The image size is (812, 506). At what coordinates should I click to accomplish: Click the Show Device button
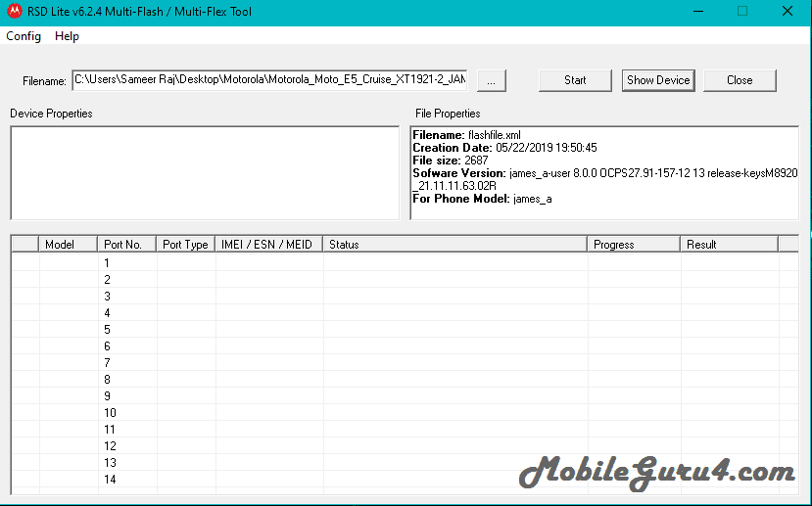pos(658,80)
